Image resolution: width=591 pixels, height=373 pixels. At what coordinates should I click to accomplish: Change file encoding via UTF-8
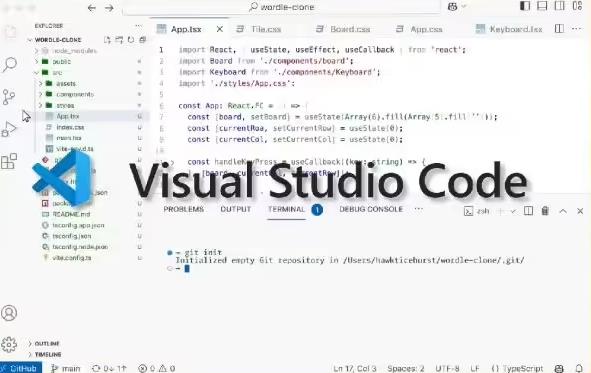click(x=447, y=368)
